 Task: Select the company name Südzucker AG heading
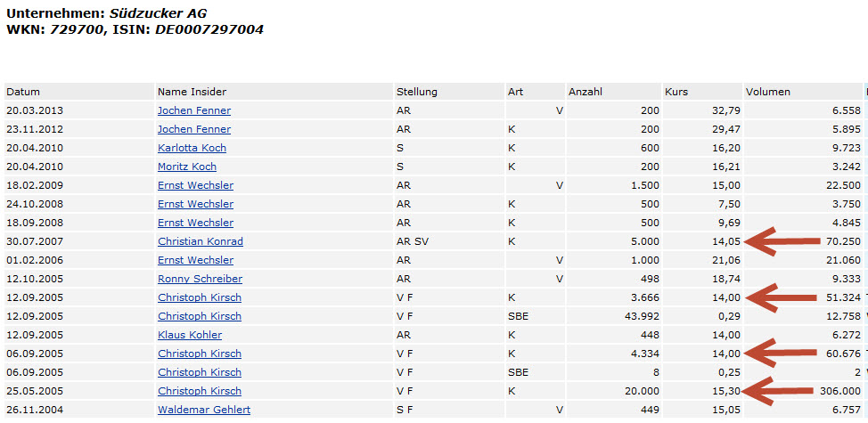(x=158, y=13)
